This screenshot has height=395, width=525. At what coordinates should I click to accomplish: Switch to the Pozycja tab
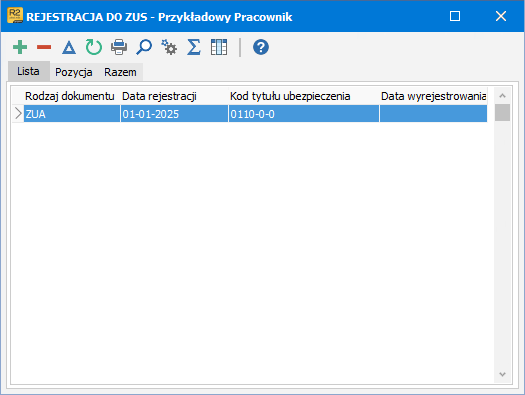click(x=74, y=72)
